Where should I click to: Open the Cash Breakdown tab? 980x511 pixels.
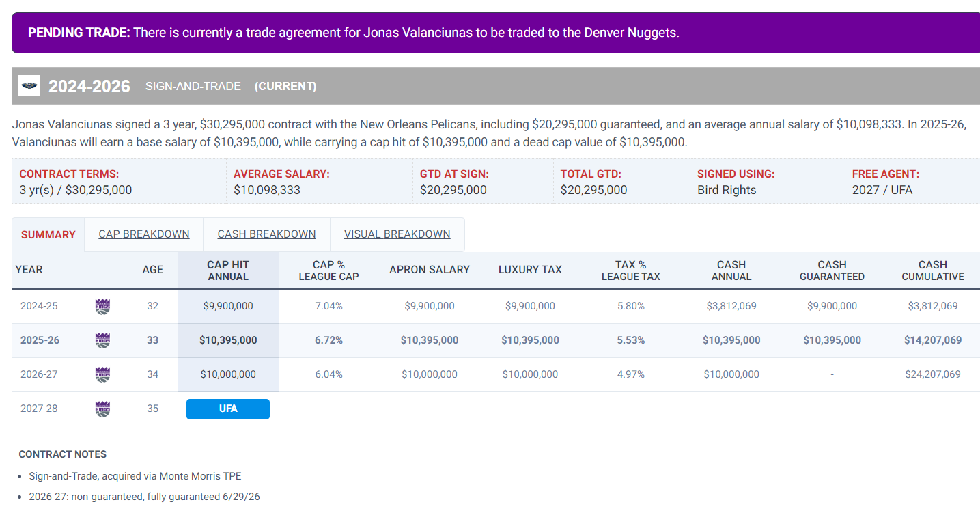pyautogui.click(x=266, y=234)
